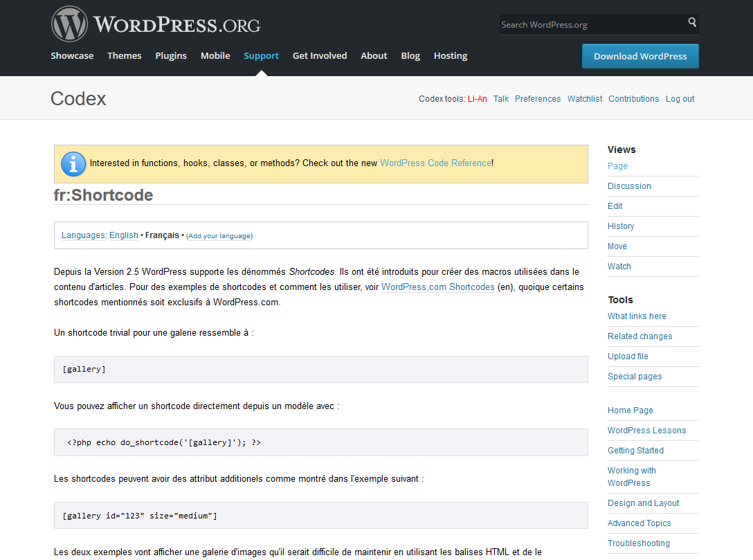The image size is (753, 560).
Task: Open the WordPress Code Reference link
Action: (x=436, y=163)
